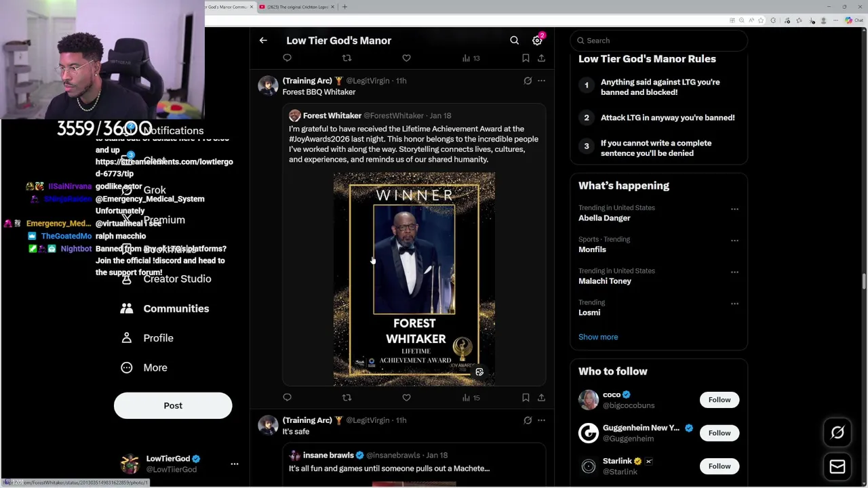Open LowTierGod account switcher ellipsis
This screenshot has height=488, width=868.
pos(235,464)
